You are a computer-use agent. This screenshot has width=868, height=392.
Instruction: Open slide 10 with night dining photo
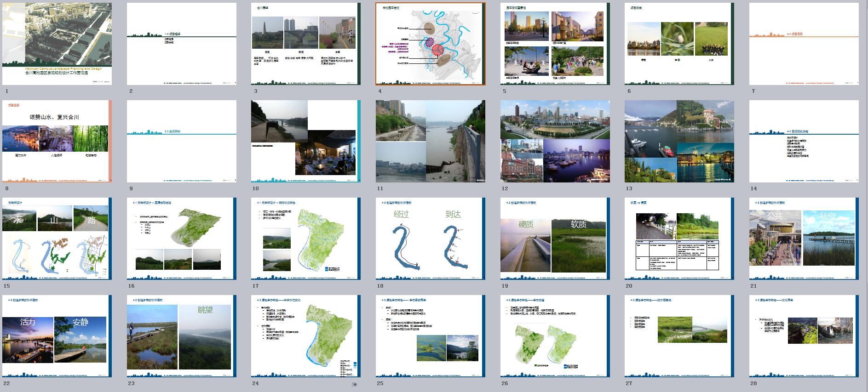click(306, 141)
